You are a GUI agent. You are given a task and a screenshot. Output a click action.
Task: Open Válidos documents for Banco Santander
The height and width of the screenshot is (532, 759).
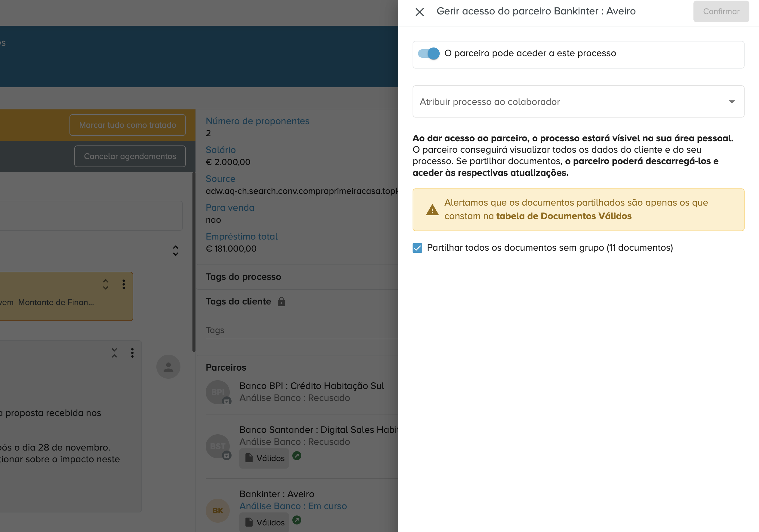[x=264, y=458]
